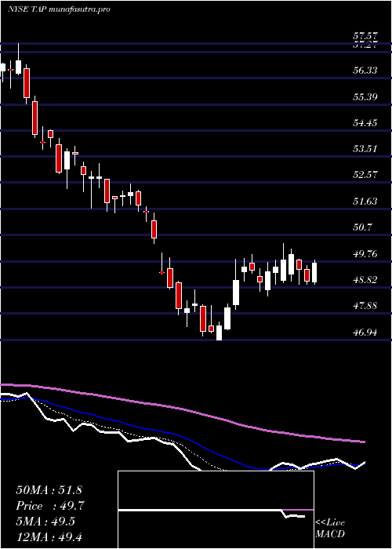This screenshot has height=549, width=392.
Task: Select the 51.63 price level label
Action: click(x=365, y=202)
